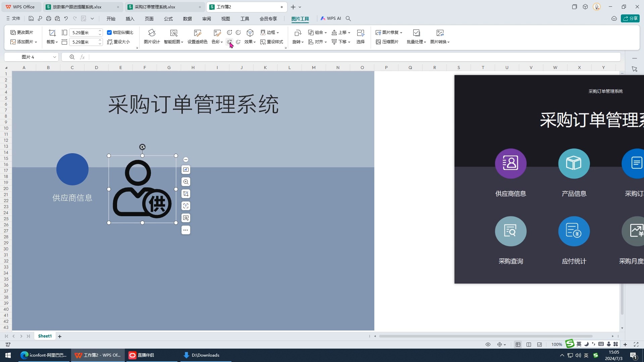Image resolution: width=644 pixels, height=362 pixels.
Task: Click 更改图片 to replace the picture
Action: (x=21, y=32)
